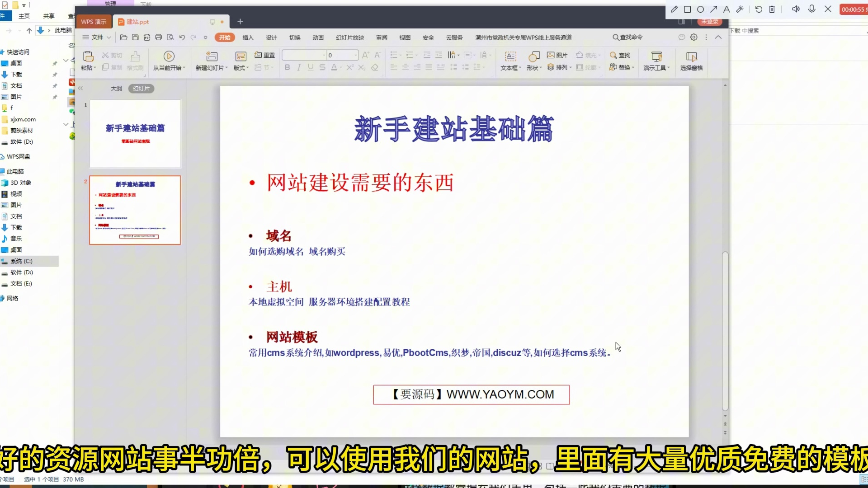
Task: Toggle Bold formatting
Action: [x=287, y=67]
